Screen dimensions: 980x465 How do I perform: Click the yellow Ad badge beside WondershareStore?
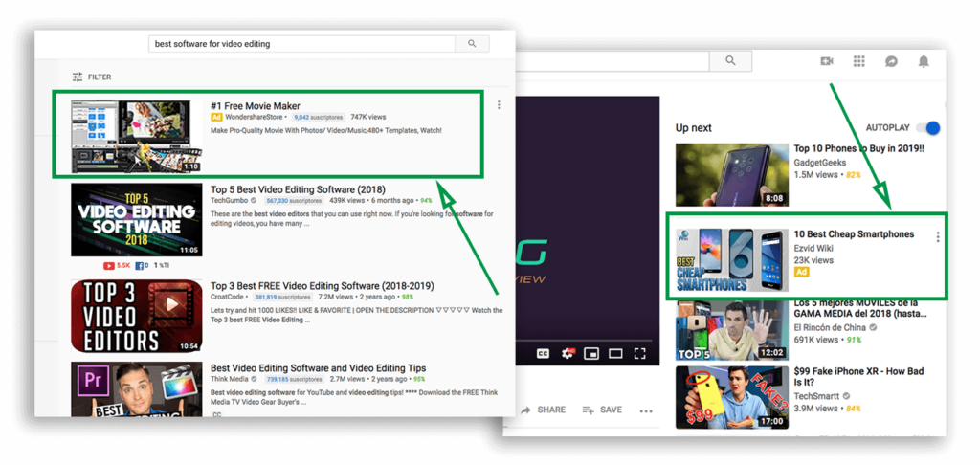pyautogui.click(x=216, y=117)
